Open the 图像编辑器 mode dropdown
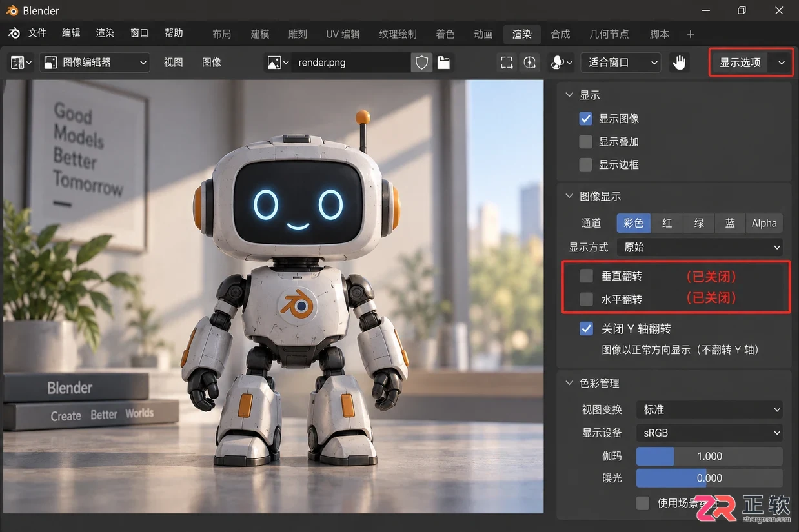 click(95, 63)
